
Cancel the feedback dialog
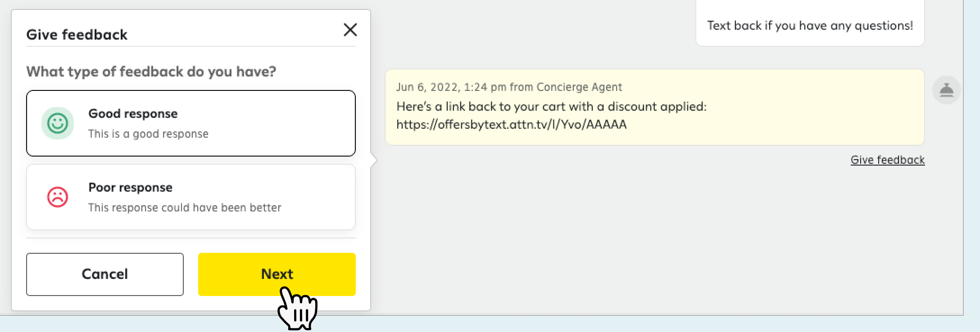coord(105,274)
